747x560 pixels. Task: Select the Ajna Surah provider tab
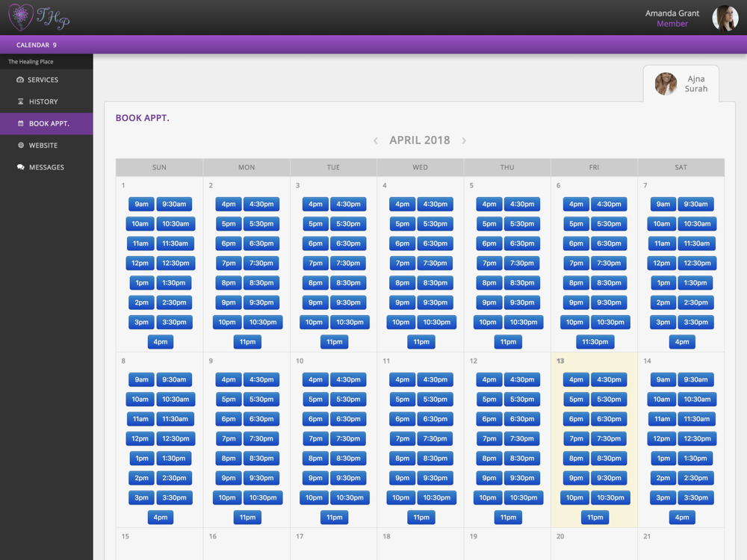click(x=681, y=84)
